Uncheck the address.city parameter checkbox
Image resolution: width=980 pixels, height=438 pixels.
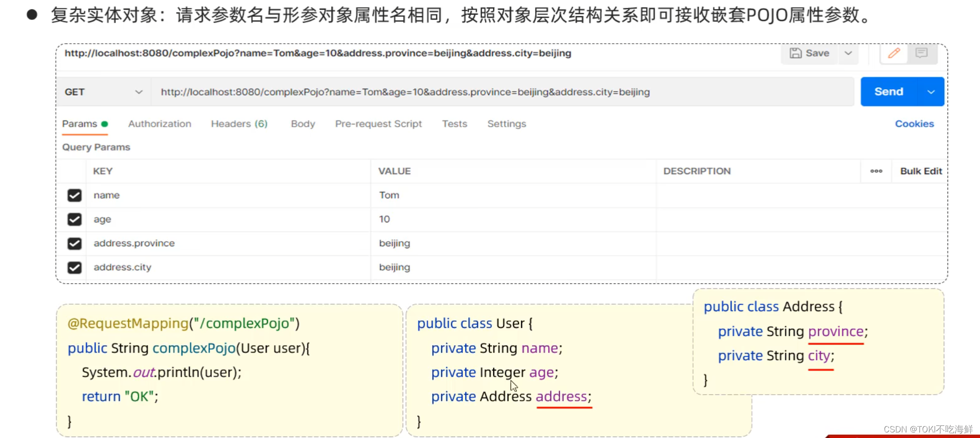coord(74,268)
